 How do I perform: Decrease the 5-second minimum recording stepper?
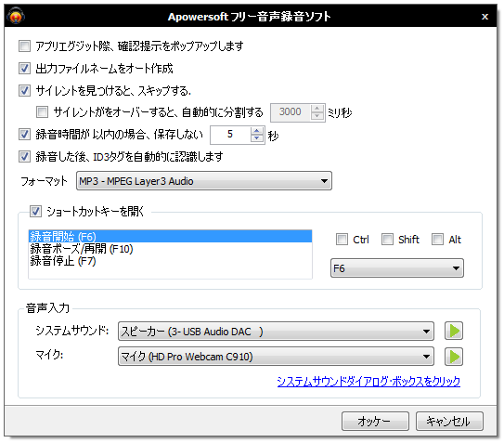pyautogui.click(x=256, y=138)
